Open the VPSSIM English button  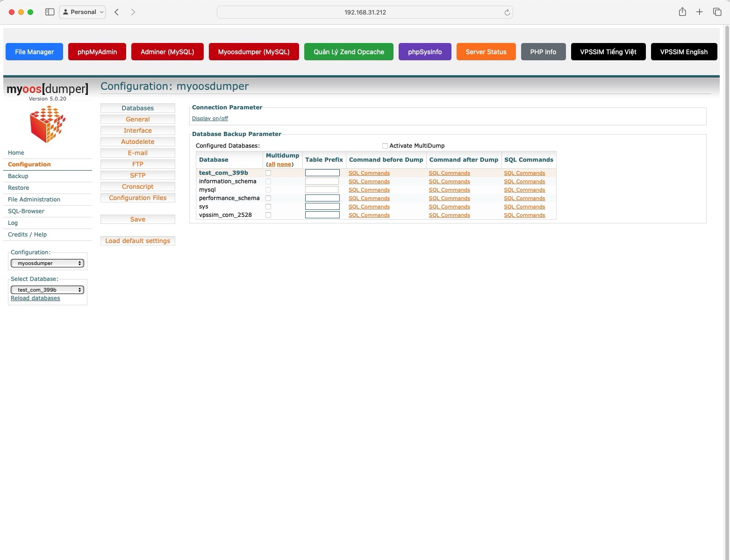pos(684,52)
